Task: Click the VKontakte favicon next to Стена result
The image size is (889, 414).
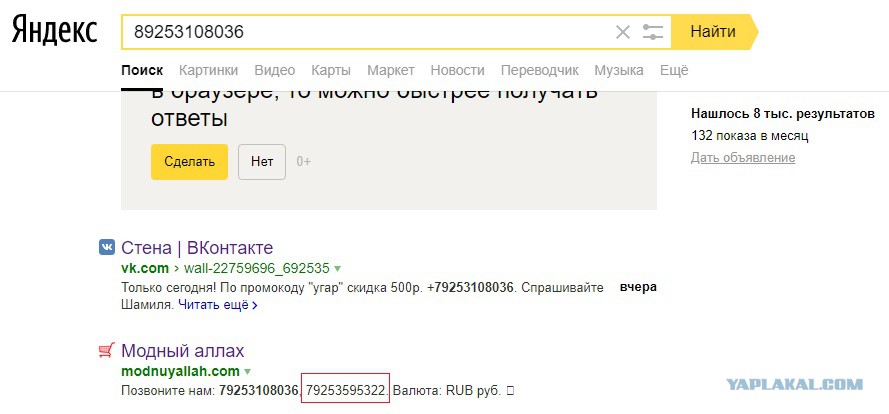Action: click(106, 247)
